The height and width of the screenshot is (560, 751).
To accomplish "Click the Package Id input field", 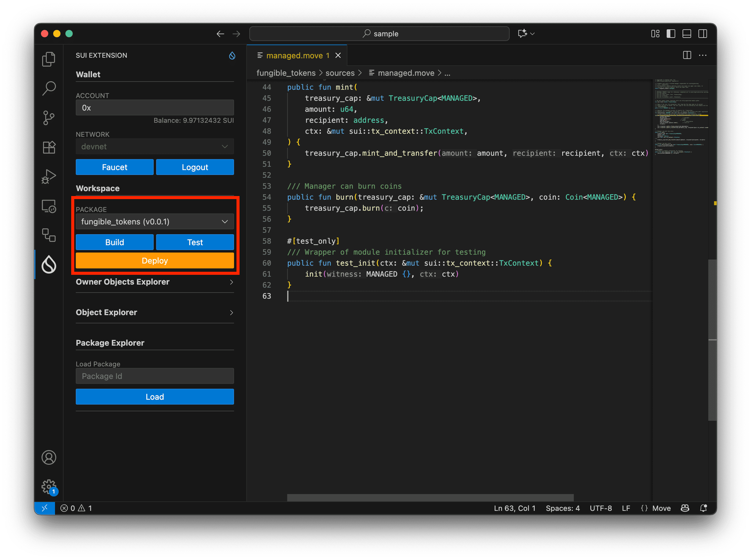I will coord(155,376).
